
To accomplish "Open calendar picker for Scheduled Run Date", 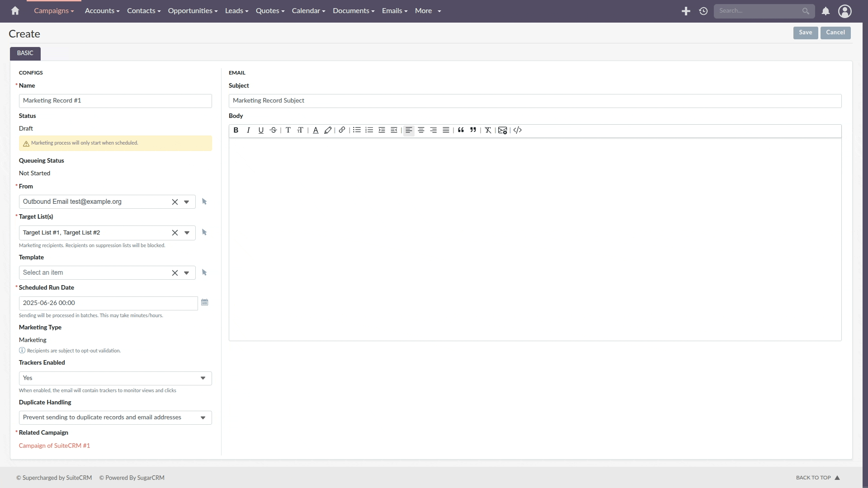I will click(205, 302).
